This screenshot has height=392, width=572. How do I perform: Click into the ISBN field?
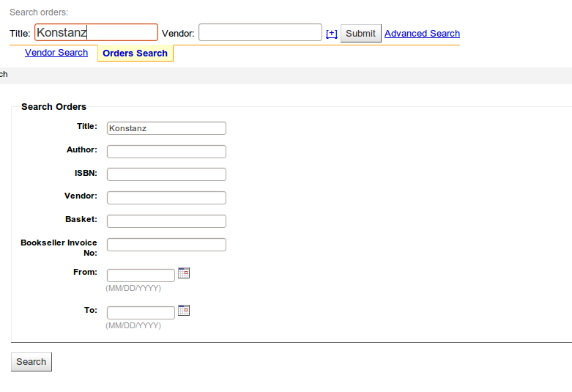pos(166,174)
